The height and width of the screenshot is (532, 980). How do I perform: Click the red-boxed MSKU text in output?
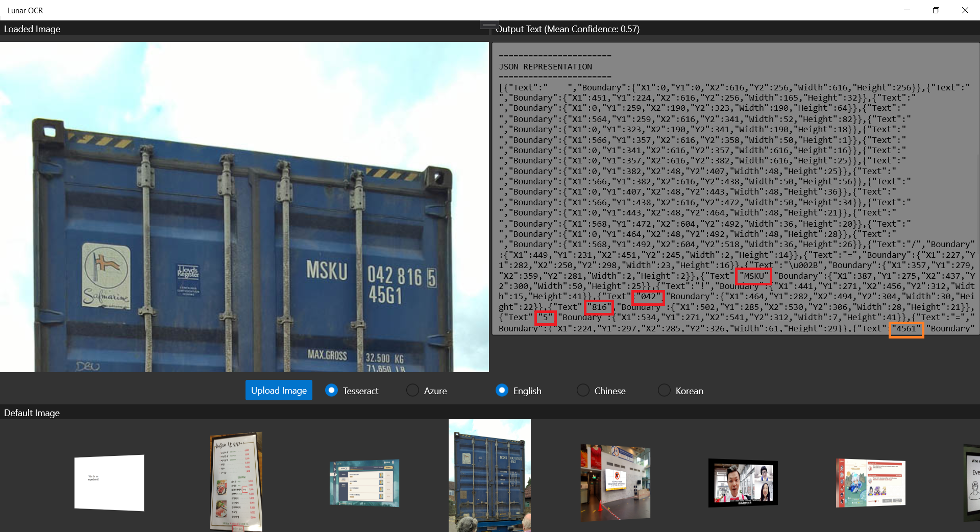pos(753,276)
